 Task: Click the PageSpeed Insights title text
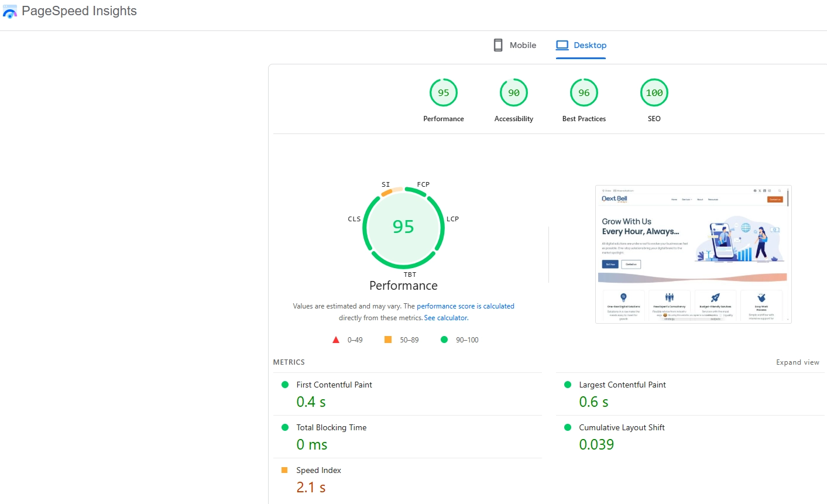pyautogui.click(x=79, y=11)
